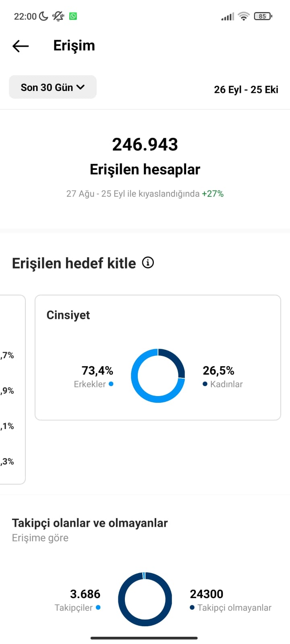This screenshot has width=290, height=644.
Task: Tap the 26 Eyl - 25 Eki date range
Action: (246, 89)
